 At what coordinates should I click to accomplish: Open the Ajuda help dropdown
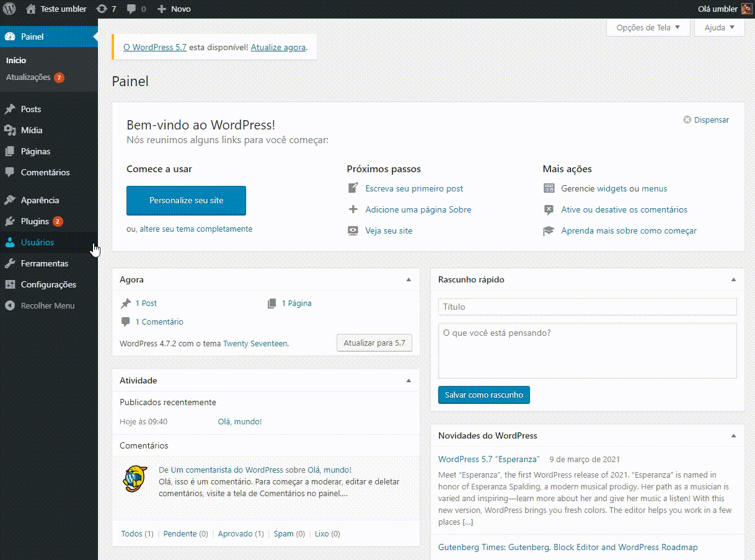719,27
